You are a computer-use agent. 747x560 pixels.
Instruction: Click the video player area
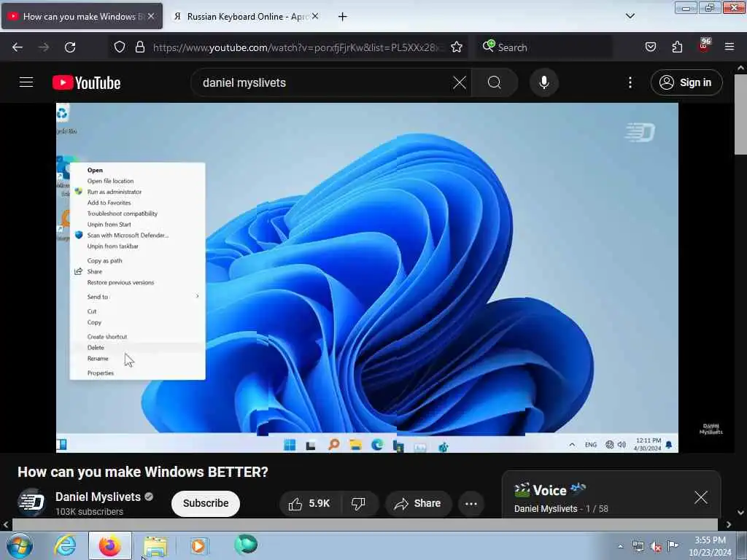367,277
